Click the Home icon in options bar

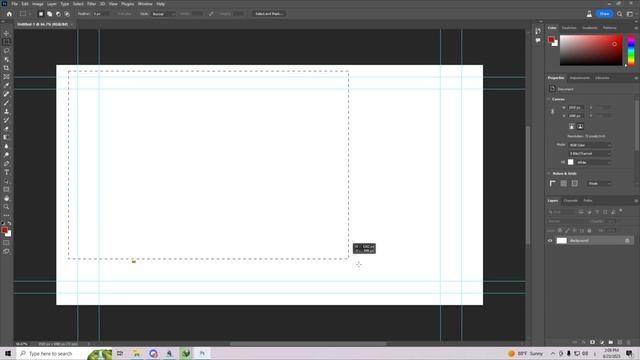click(9, 14)
